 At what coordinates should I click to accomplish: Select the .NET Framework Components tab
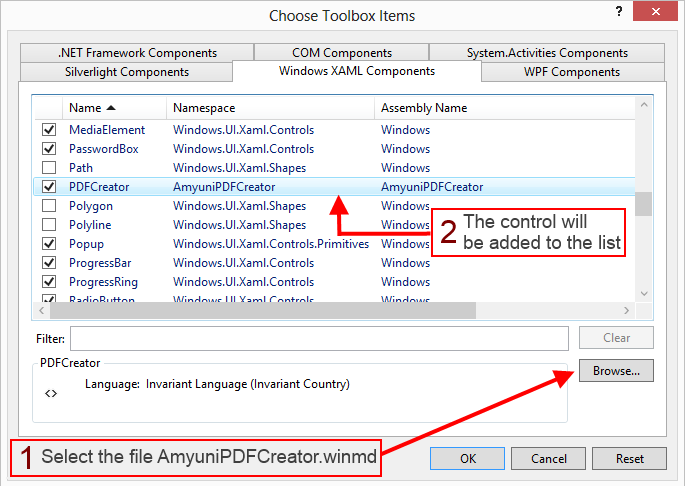coord(137,53)
